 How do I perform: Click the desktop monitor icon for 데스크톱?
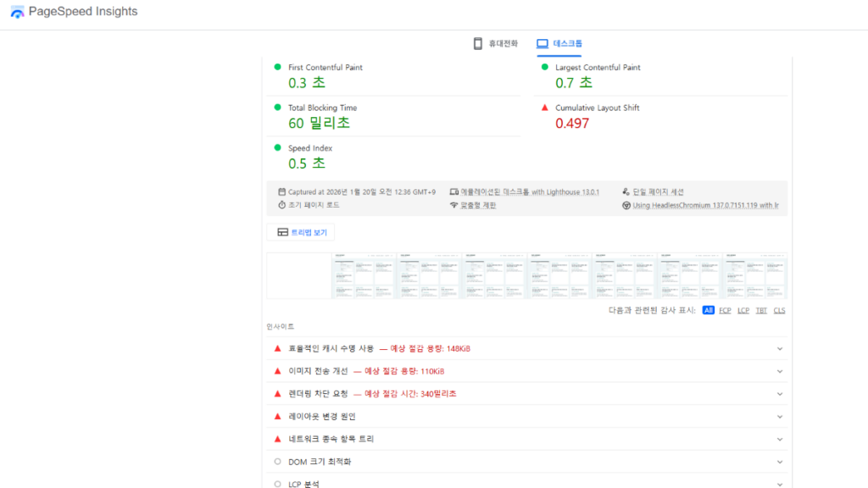click(x=542, y=43)
